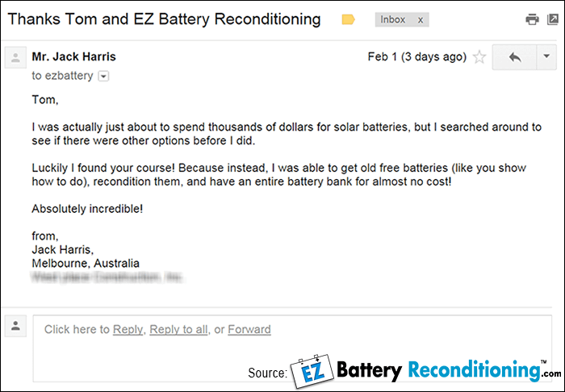Remove the Inbox label using its x
The image size is (565, 392).
(x=420, y=19)
